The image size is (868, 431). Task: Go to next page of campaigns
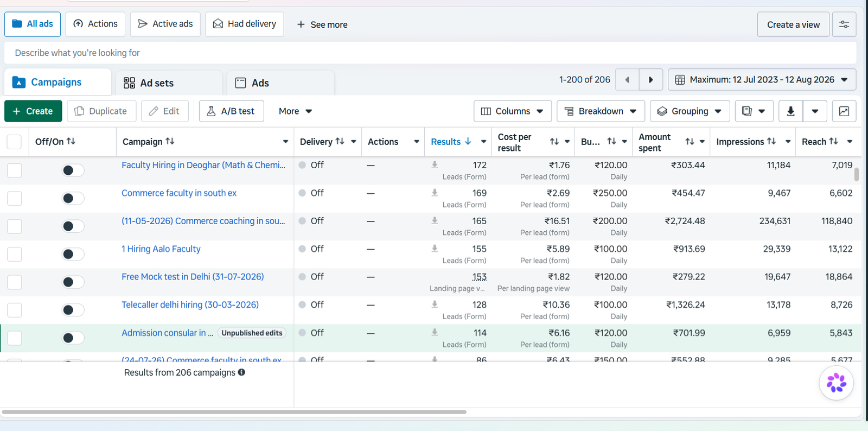651,80
